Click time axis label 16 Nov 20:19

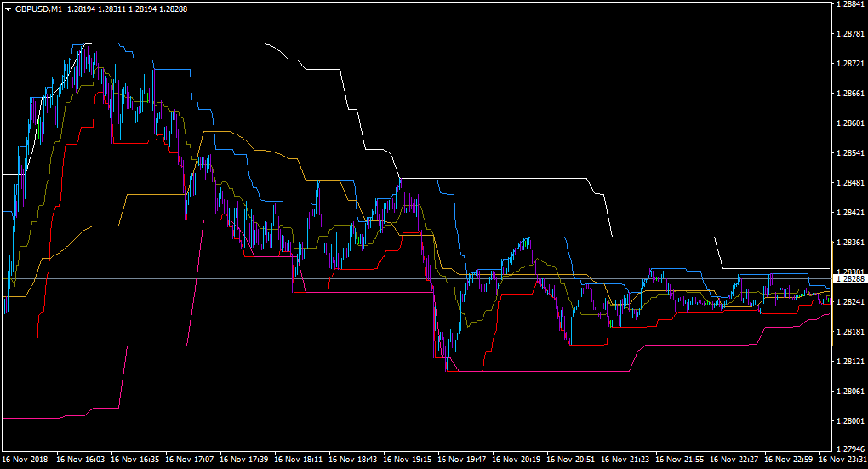[516, 459]
